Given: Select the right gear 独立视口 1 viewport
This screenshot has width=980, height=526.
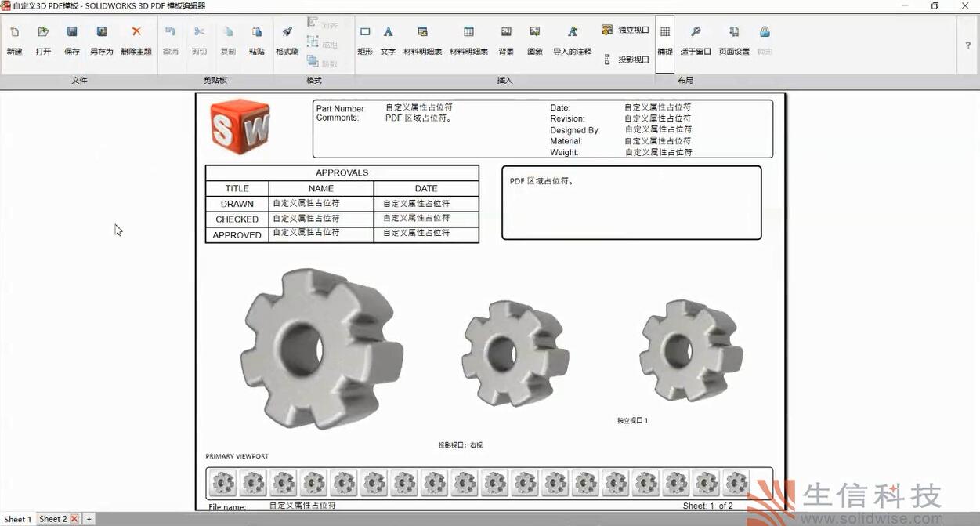Looking at the screenshot, I should pos(690,350).
